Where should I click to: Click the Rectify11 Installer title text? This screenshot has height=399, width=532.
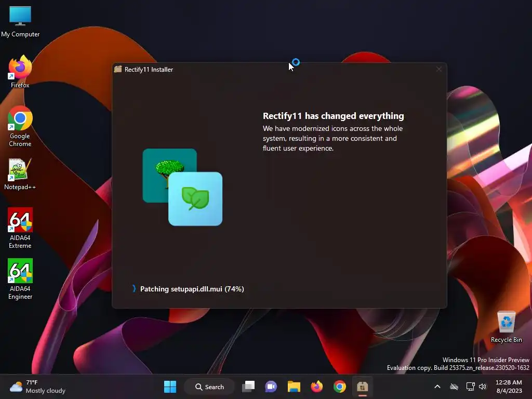[149, 70]
